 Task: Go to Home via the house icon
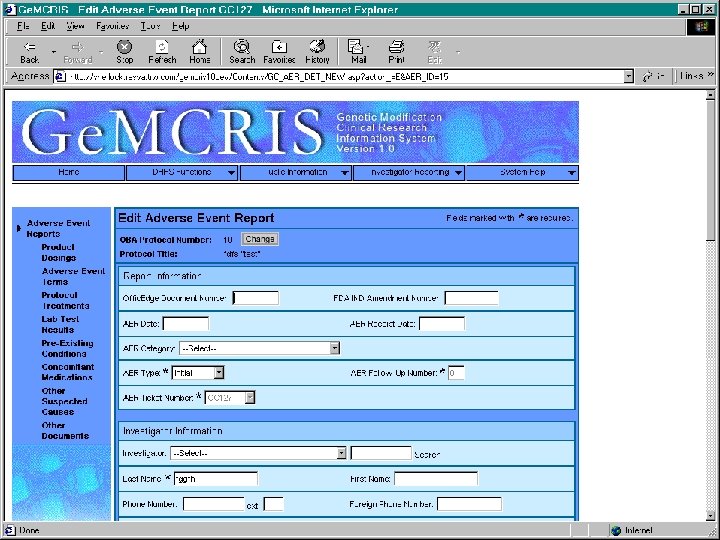[x=199, y=46]
